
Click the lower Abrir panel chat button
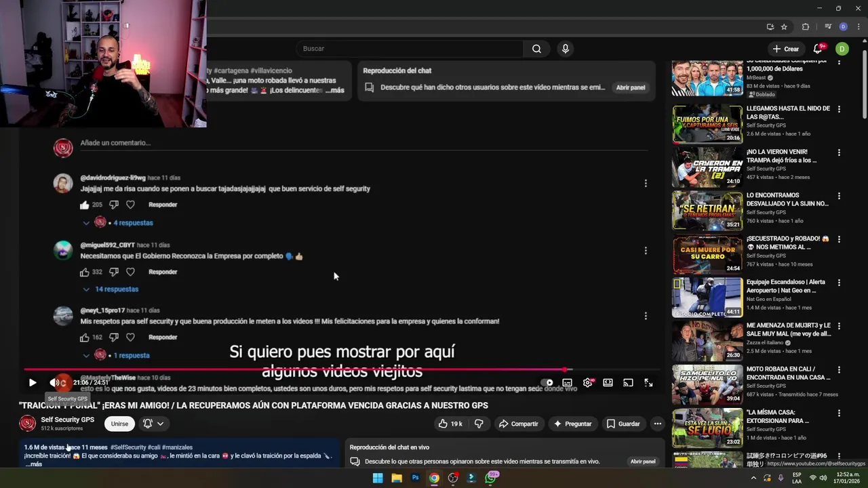(x=643, y=462)
